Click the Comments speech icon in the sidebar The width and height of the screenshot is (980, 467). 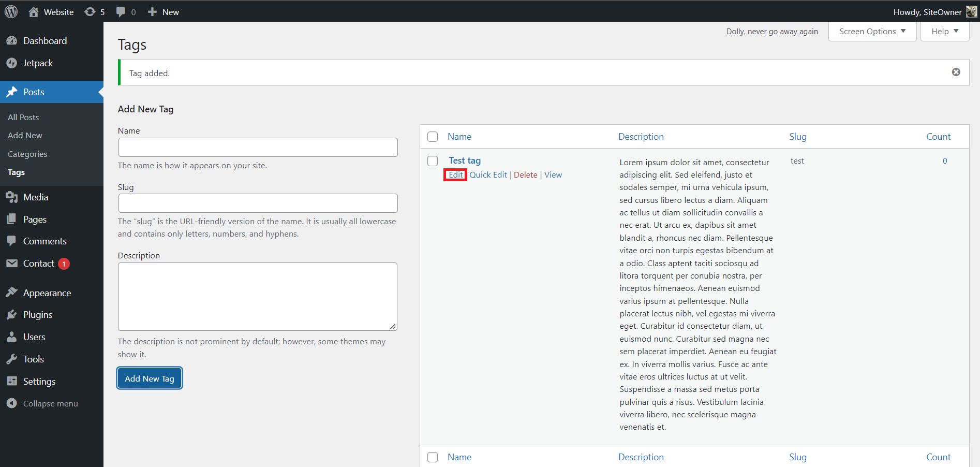[12, 241]
